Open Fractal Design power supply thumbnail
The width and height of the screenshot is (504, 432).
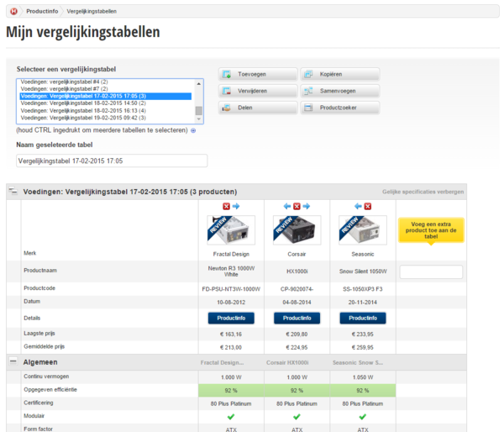click(231, 230)
